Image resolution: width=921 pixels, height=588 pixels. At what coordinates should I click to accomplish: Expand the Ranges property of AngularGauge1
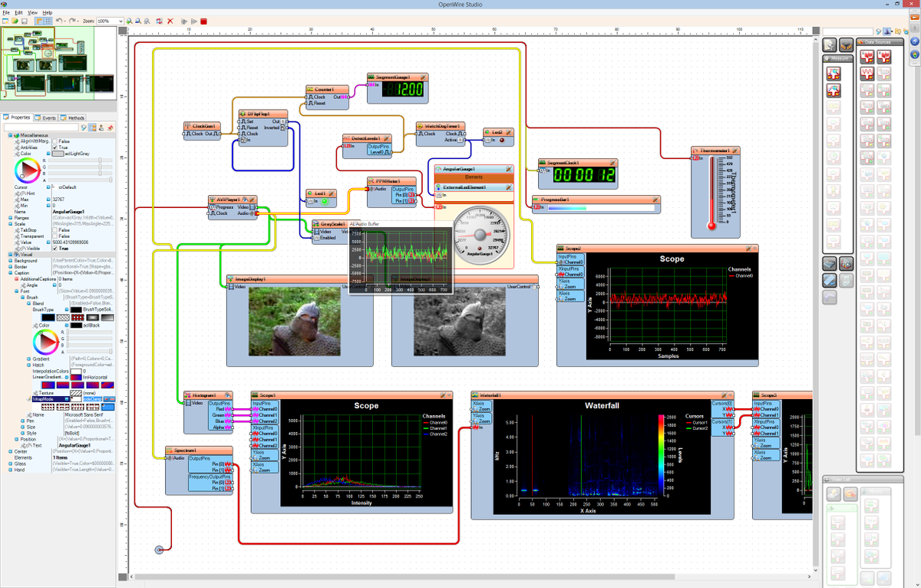10,218
